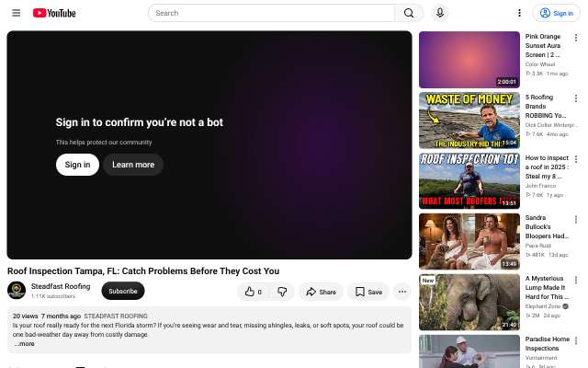Share the video
The height and width of the screenshot is (368, 588).
coord(321,292)
